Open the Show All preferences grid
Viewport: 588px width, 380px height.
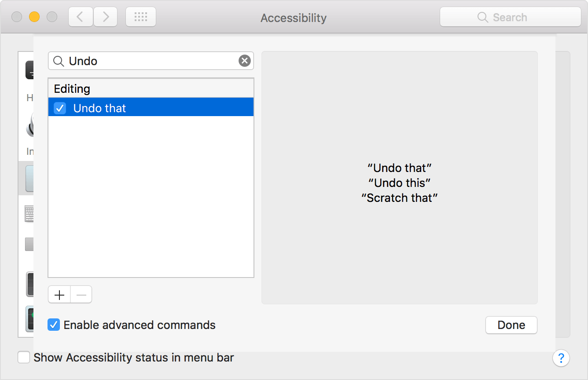pos(141,17)
